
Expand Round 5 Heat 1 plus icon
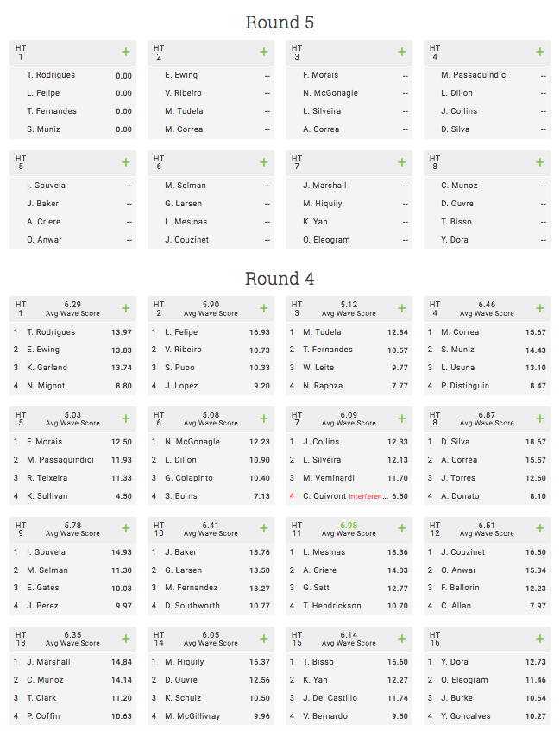(125, 52)
